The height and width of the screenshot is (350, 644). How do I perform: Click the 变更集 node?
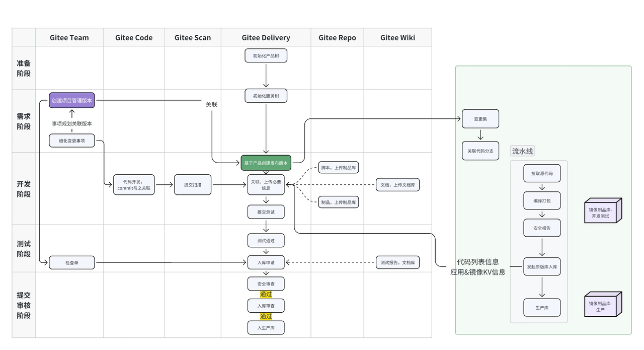pos(480,119)
